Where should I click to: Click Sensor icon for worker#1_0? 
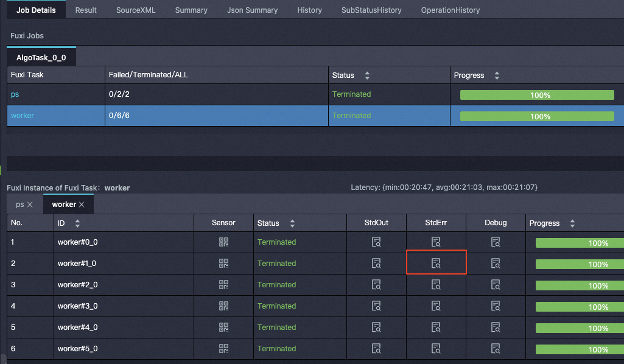coord(223,264)
